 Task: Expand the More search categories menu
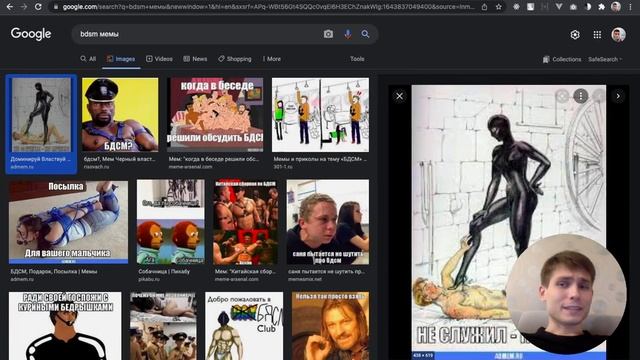pyautogui.click(x=271, y=59)
